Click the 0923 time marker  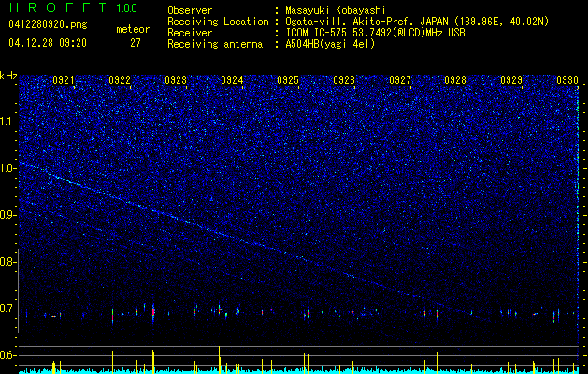point(176,80)
